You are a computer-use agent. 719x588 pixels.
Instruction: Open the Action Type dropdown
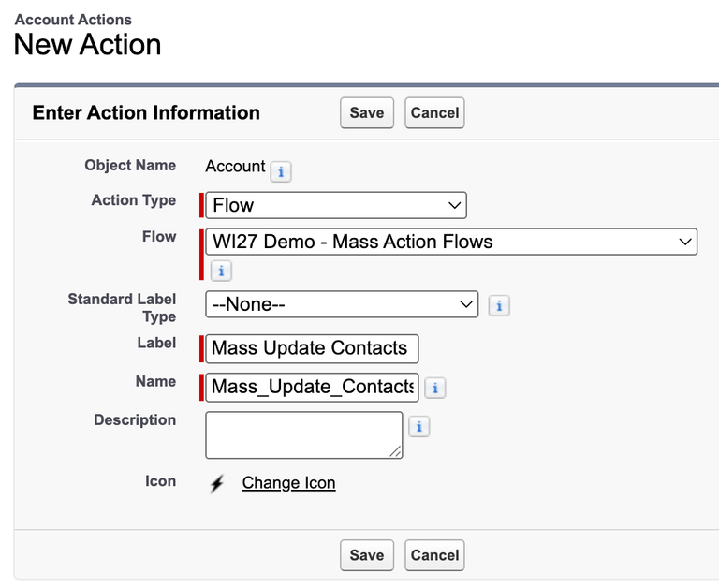pyautogui.click(x=336, y=205)
